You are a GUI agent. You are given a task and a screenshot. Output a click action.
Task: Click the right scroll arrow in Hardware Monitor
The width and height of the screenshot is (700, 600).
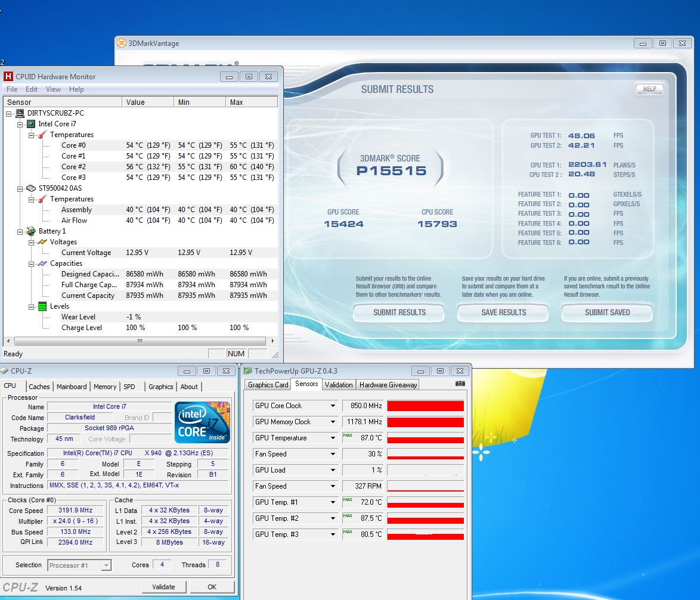coord(272,341)
